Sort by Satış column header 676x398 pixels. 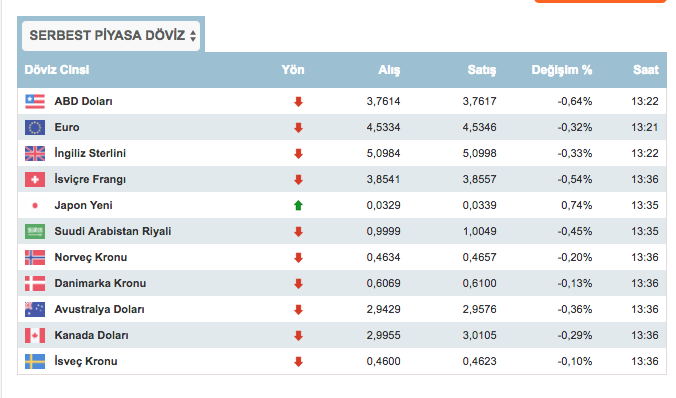coord(482,70)
